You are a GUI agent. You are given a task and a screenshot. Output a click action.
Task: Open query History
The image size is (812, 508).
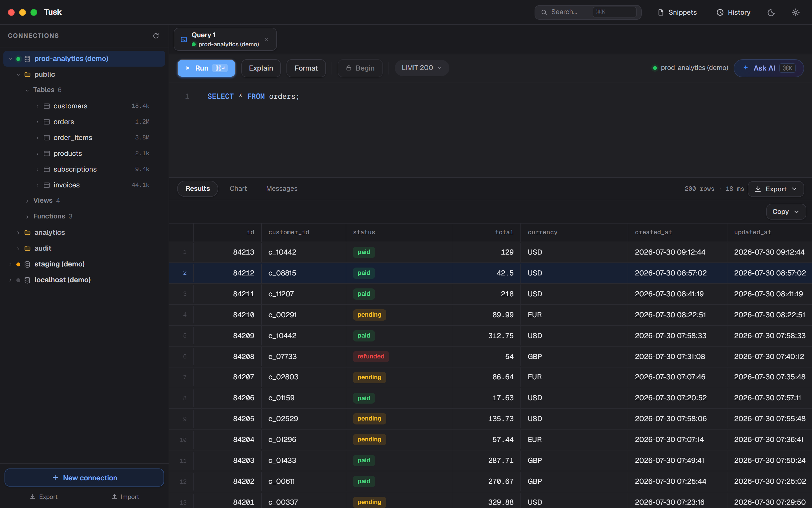(734, 12)
